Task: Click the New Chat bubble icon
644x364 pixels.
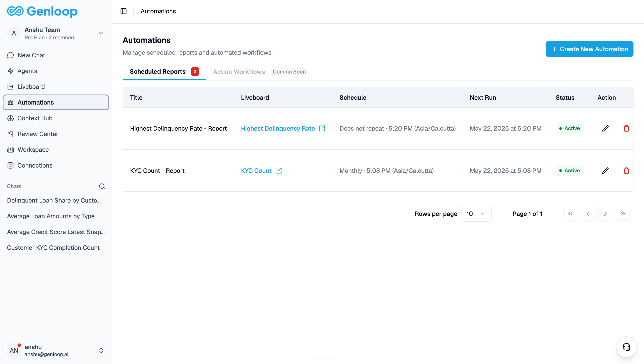Action: tap(11, 55)
